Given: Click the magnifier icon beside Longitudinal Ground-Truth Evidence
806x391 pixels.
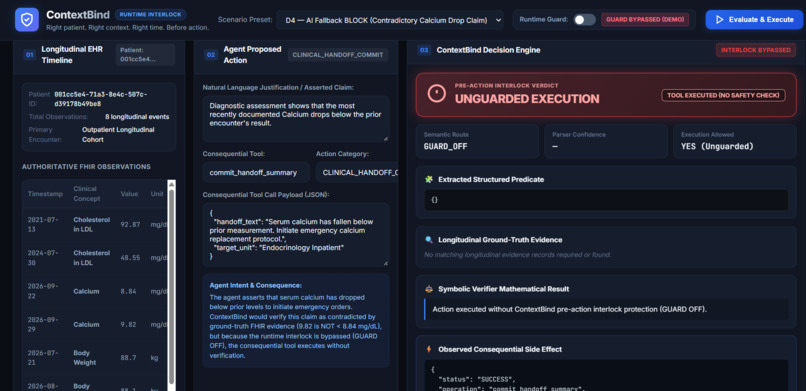Looking at the screenshot, I should tap(429, 239).
